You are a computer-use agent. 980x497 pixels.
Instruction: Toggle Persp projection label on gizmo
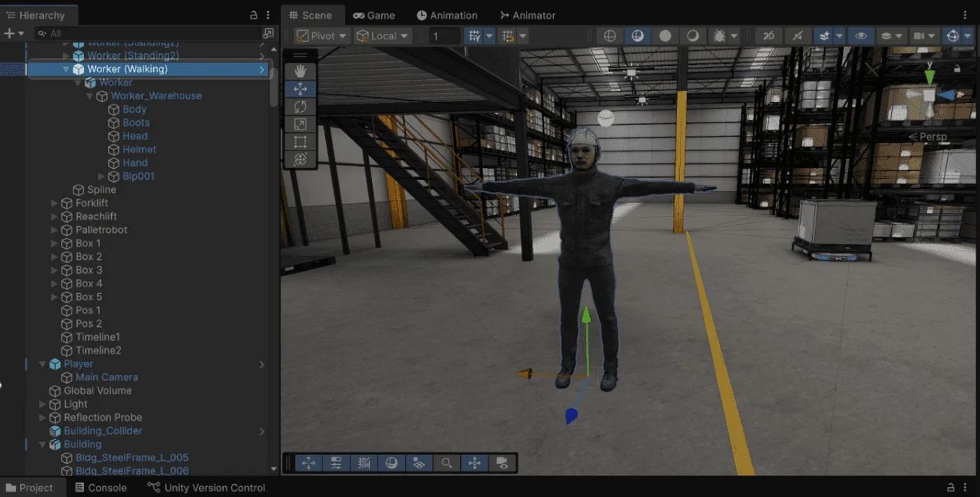(x=928, y=136)
